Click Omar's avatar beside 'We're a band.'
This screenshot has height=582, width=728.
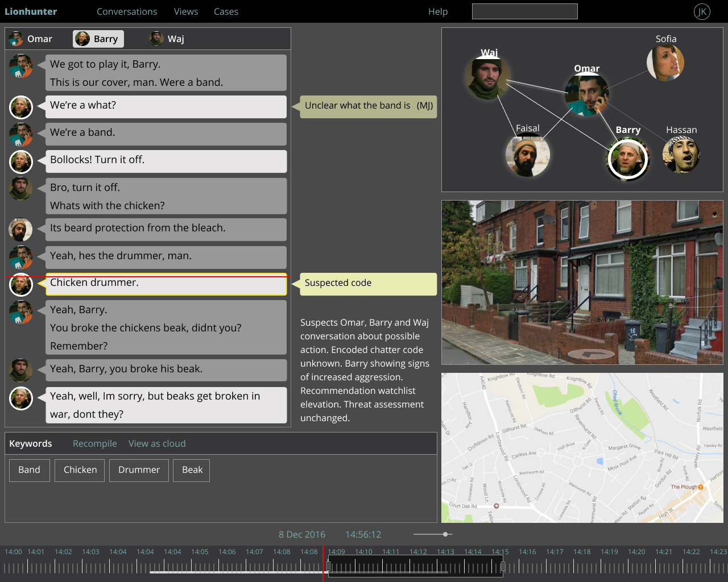pyautogui.click(x=21, y=135)
